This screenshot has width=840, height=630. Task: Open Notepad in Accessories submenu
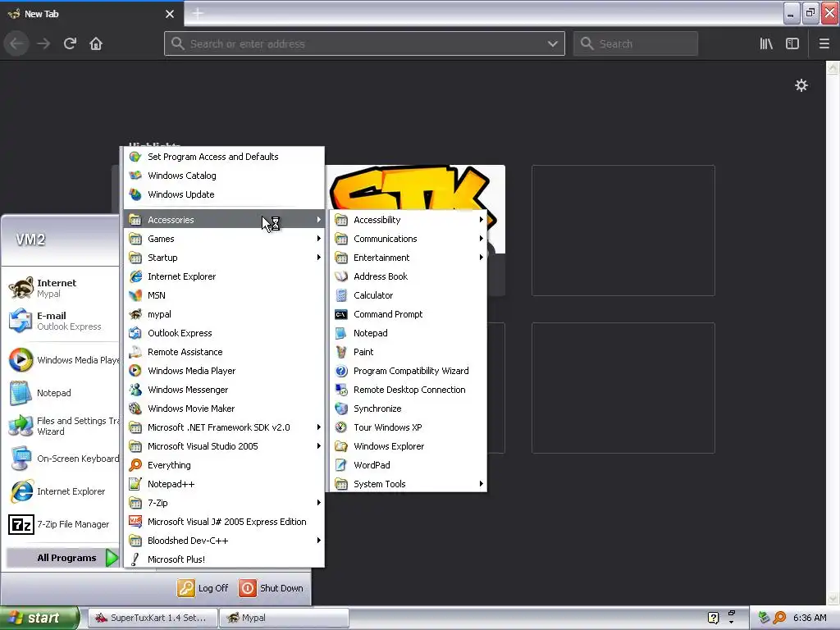[409, 333]
